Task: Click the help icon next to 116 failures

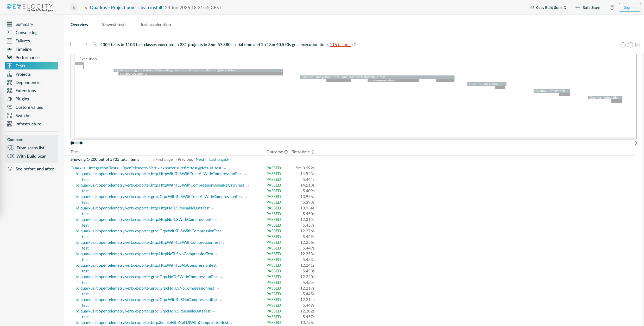Action: tap(354, 44)
